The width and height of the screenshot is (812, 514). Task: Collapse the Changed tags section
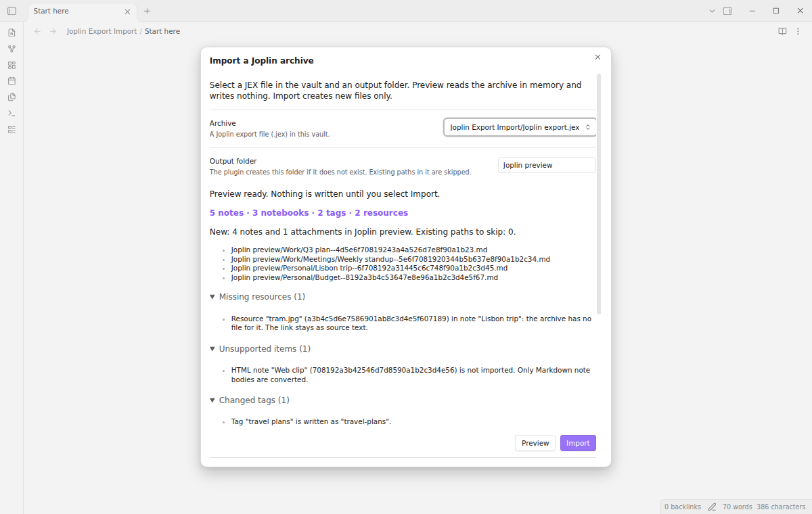[250, 400]
